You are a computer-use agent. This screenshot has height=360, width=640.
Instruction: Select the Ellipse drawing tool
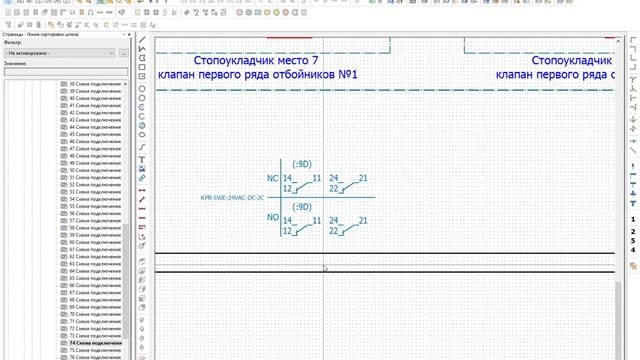coord(142,135)
